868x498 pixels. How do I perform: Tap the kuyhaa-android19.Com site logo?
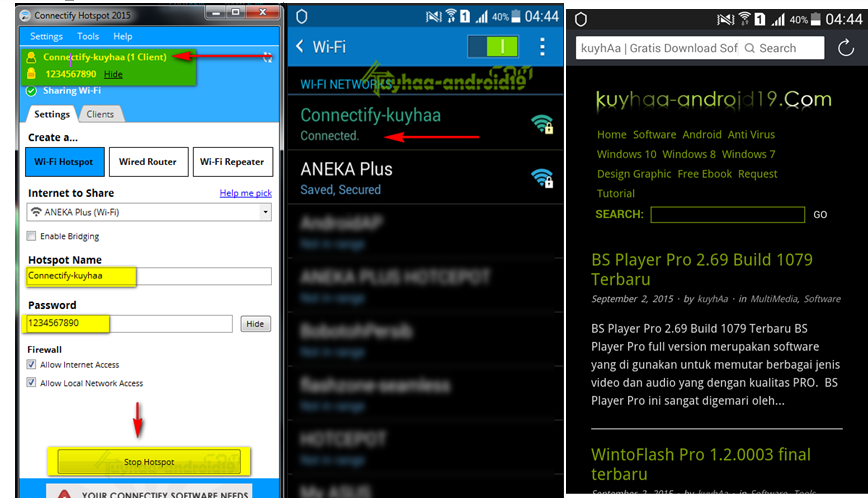coord(714,100)
